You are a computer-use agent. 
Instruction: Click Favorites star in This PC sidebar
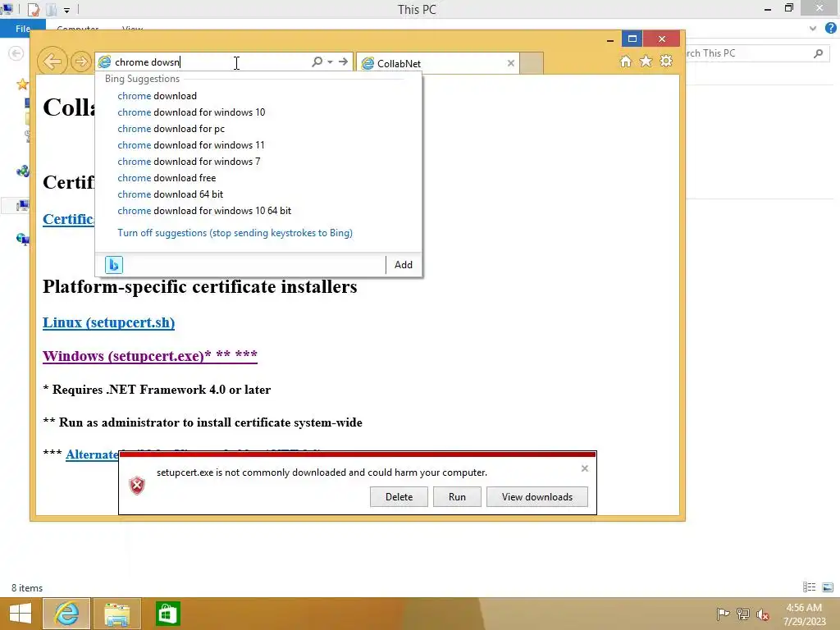22,84
